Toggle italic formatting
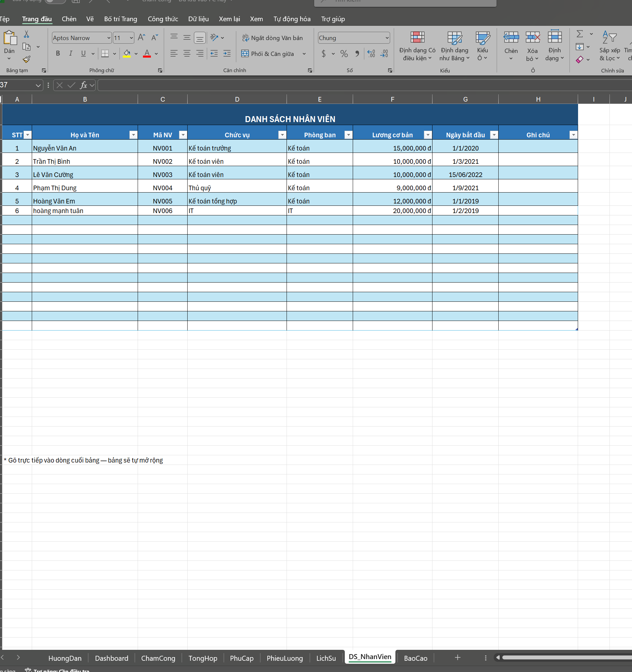Image resolution: width=632 pixels, height=672 pixels. pos(70,53)
